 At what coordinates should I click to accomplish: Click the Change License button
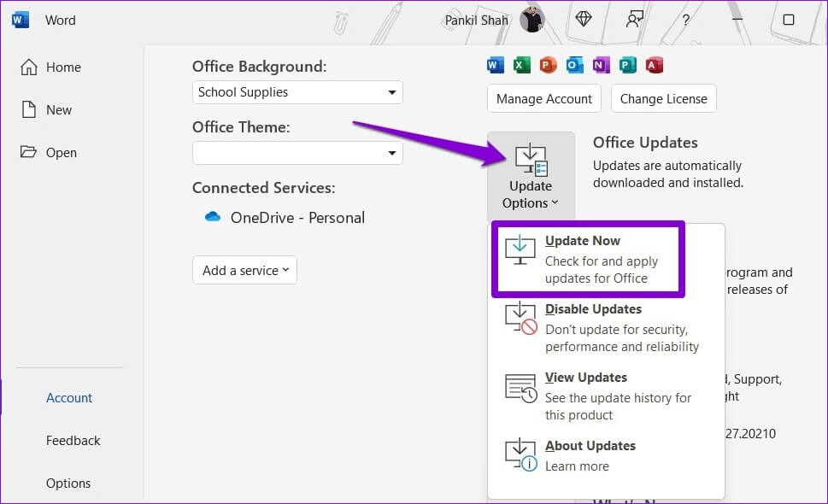tap(663, 99)
